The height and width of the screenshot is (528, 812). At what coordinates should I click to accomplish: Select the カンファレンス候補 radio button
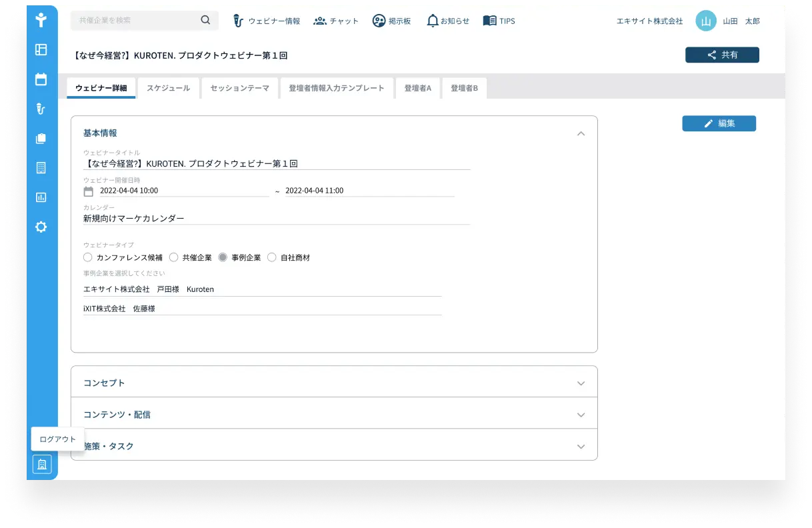tap(88, 257)
